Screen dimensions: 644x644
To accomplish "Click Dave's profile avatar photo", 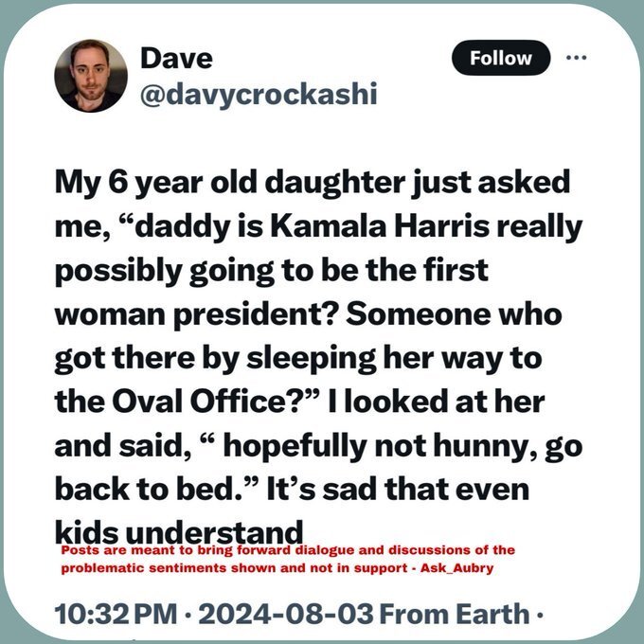I will [x=91, y=76].
